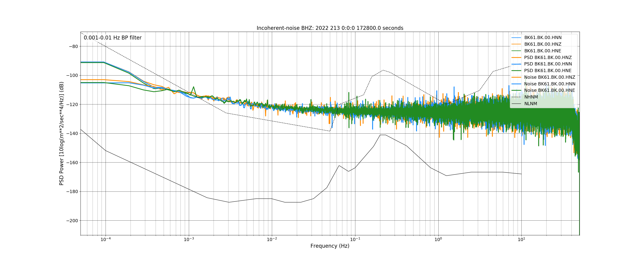Image resolution: width=644 pixels, height=264 pixels.
Task: Click the dashed line sample beside NHNM
Action: tap(516, 97)
